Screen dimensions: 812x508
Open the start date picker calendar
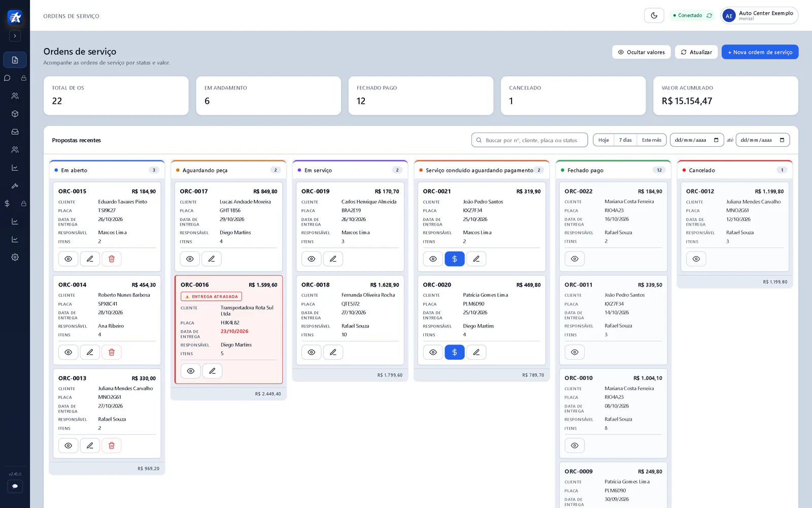tap(716, 140)
